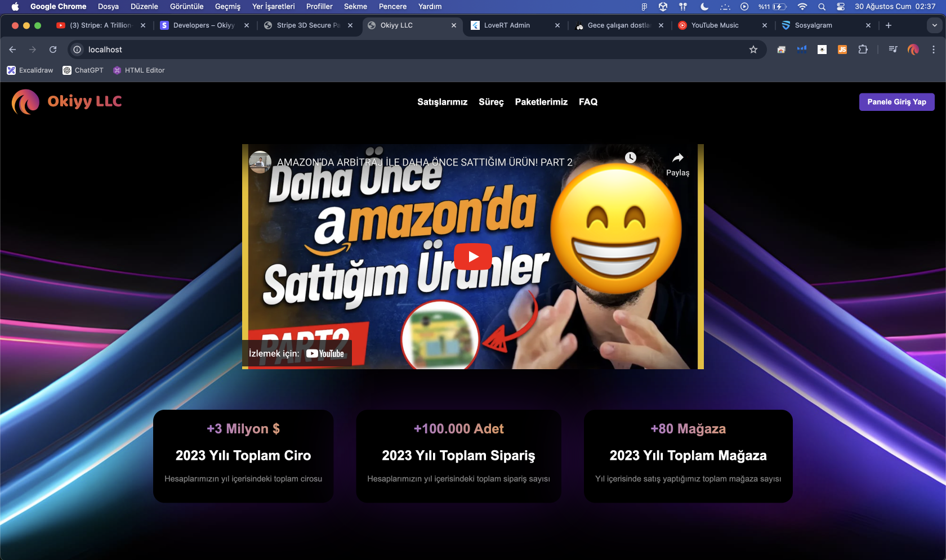Open the Chrome profile avatar
946x560 pixels.
(x=913, y=50)
